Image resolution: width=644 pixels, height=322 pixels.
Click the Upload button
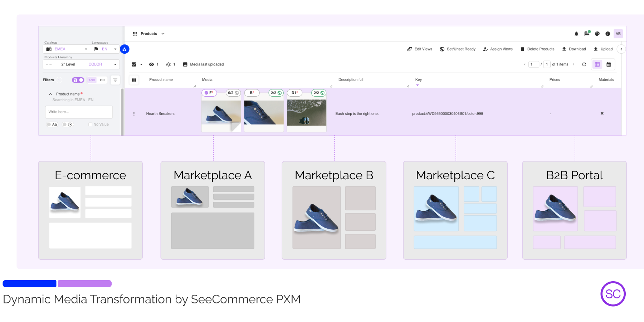click(x=603, y=49)
